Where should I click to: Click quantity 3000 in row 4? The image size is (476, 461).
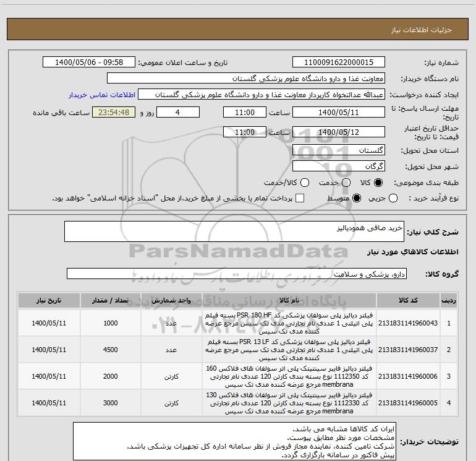click(x=111, y=403)
